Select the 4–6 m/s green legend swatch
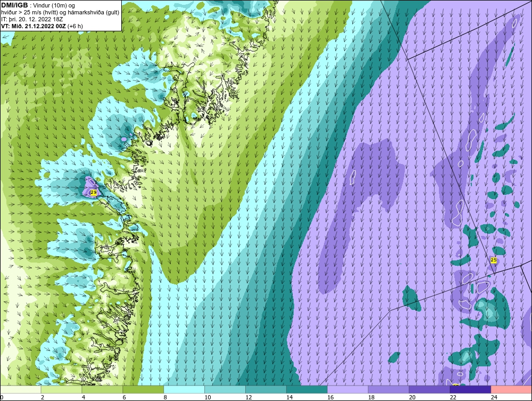The width and height of the screenshot is (532, 401). (102, 389)
